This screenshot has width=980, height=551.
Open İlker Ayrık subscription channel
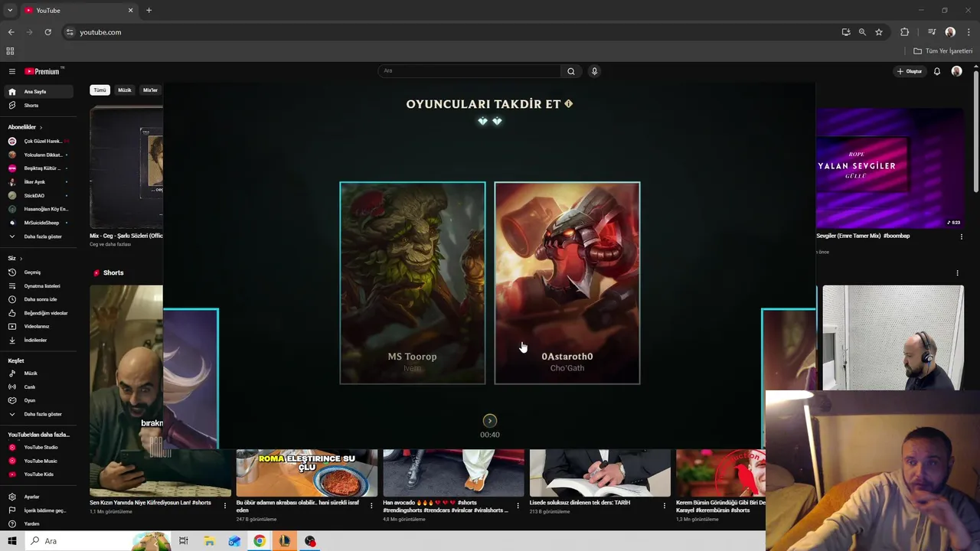tap(40, 182)
